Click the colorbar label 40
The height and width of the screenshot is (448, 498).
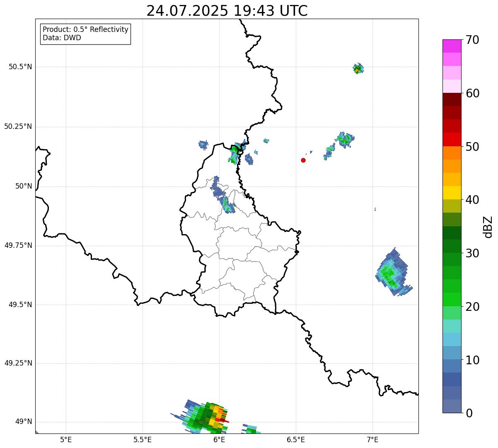point(473,200)
